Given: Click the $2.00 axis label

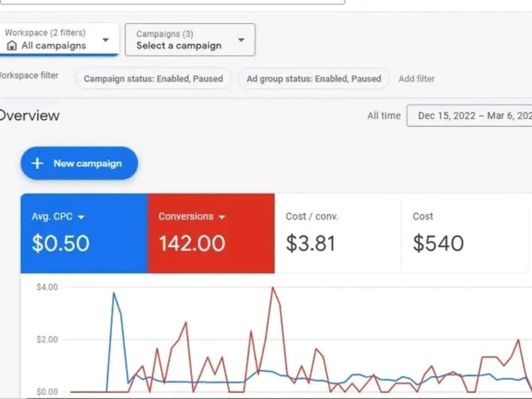Looking at the screenshot, I should point(47,339).
